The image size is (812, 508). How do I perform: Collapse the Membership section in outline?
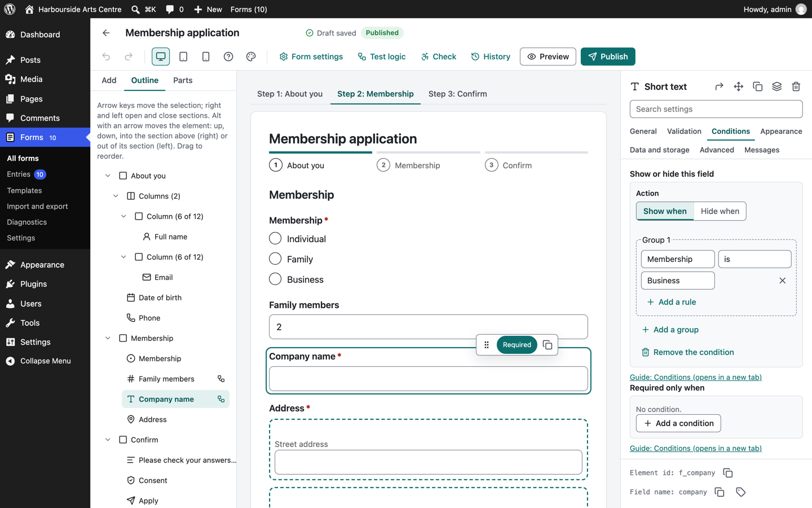click(x=108, y=338)
